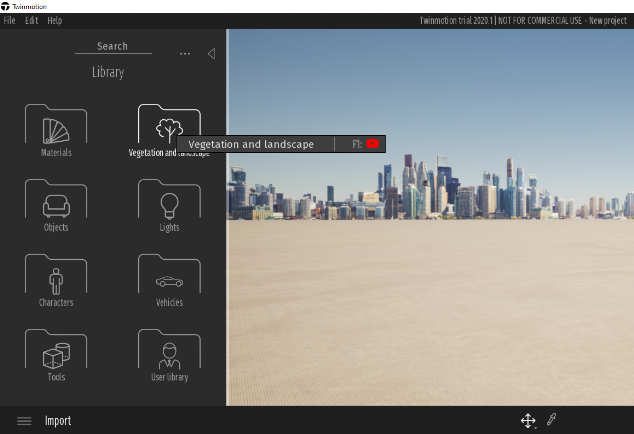
Task: Collapse the library panel with the triangle arrow
Action: coord(211,53)
